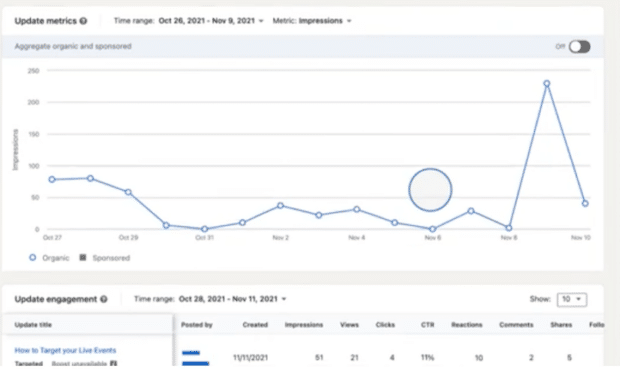The width and height of the screenshot is (620, 372).
Task: Click the poster logo thumbnail in Posted by
Action: point(195,358)
